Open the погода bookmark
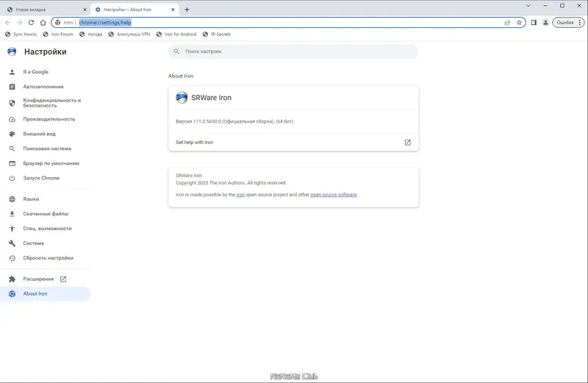The image size is (588, 383). (90, 34)
